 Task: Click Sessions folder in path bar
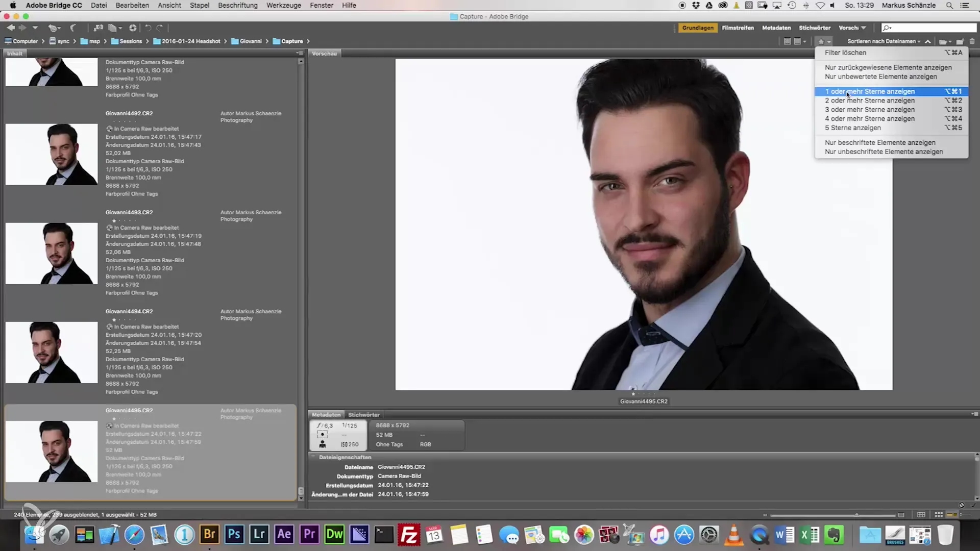(x=127, y=41)
